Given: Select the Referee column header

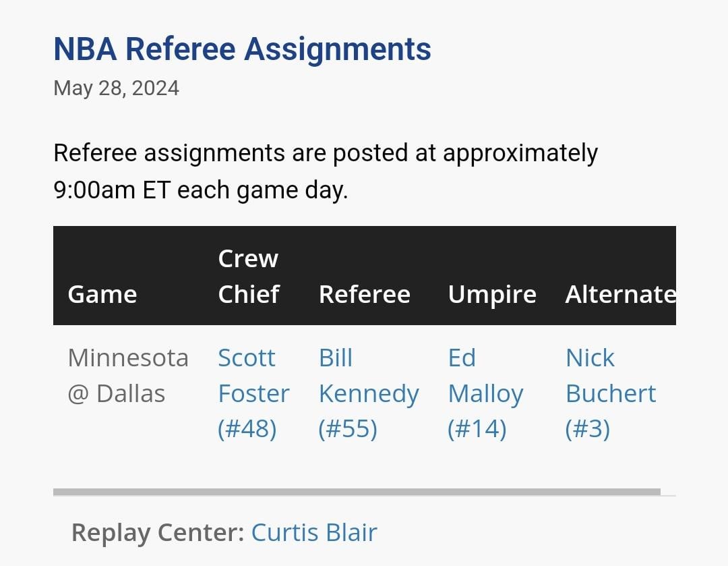Looking at the screenshot, I should 364,294.
